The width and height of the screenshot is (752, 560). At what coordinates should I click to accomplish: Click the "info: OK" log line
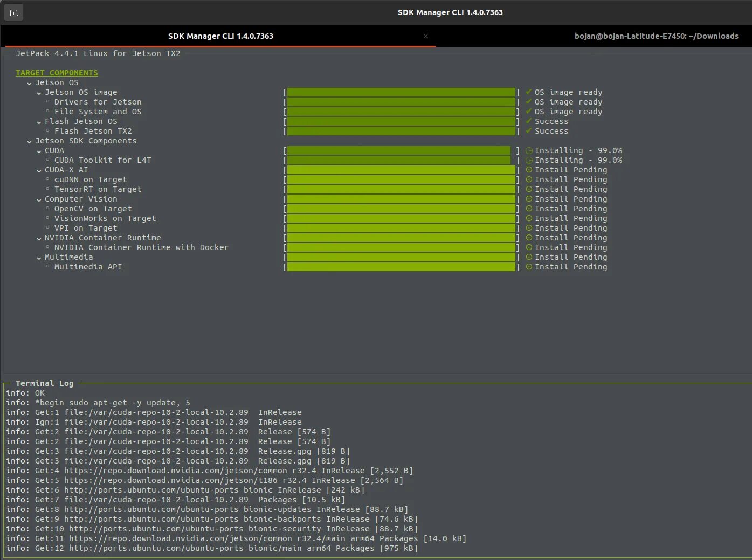[25, 393]
